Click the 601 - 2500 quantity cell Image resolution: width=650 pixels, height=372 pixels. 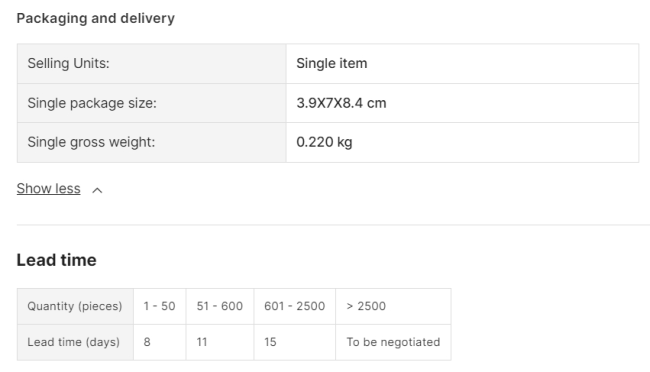point(295,306)
